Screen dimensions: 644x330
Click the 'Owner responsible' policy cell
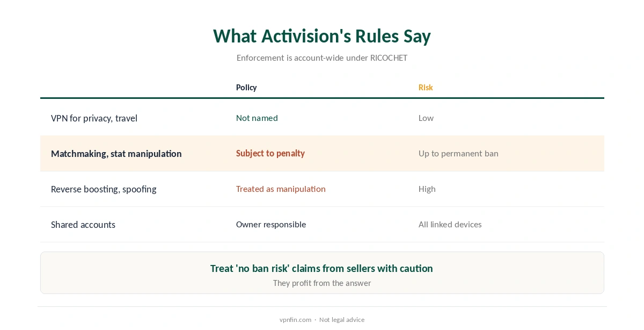[271, 224]
